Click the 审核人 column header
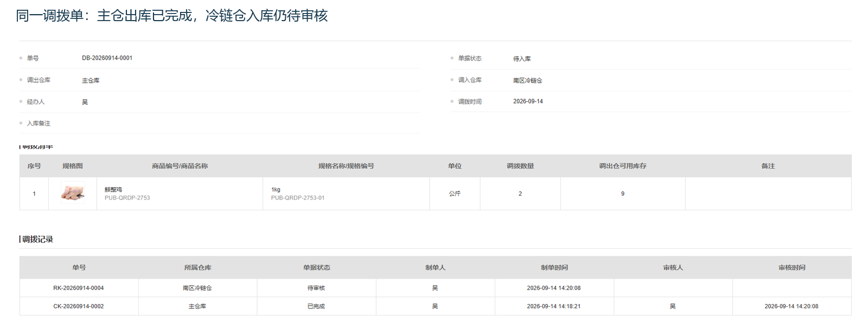This screenshot has height=328, width=868. tap(673, 267)
